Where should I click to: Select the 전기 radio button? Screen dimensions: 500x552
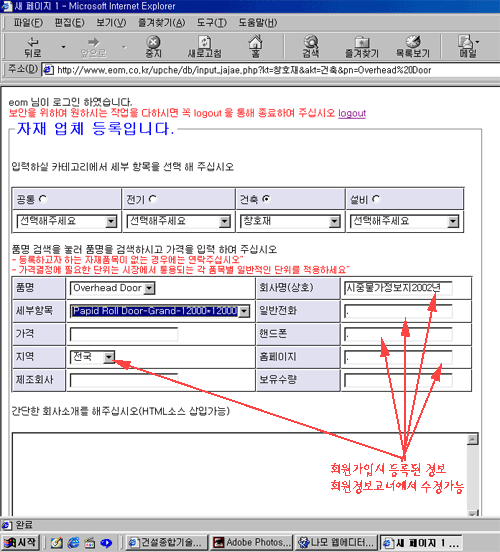tap(153, 199)
